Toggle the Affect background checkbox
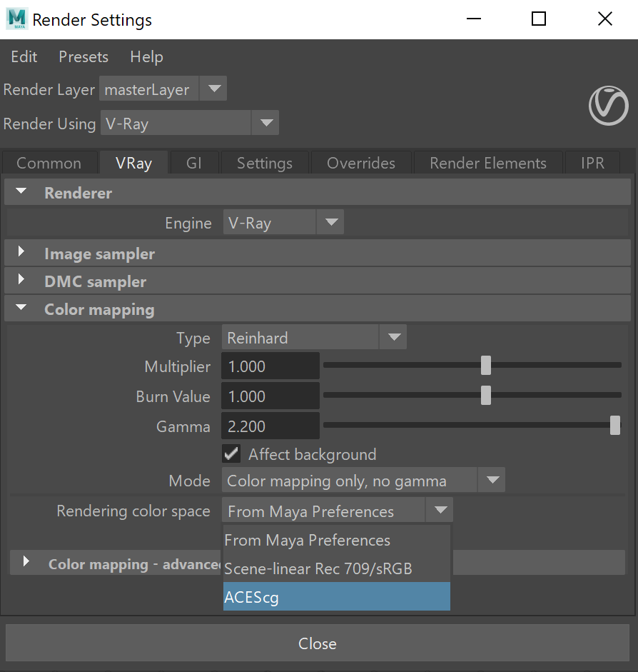This screenshot has height=672, width=638. [x=231, y=454]
